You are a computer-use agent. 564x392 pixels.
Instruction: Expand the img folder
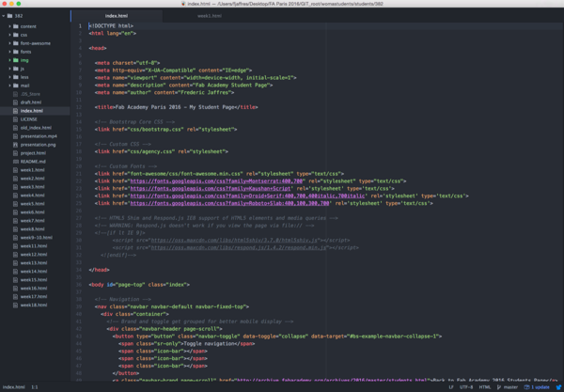point(9,60)
